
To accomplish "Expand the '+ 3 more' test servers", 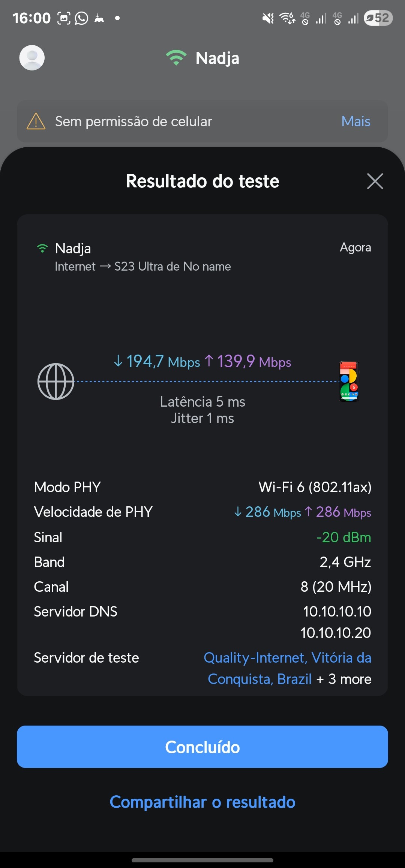I will click(344, 679).
